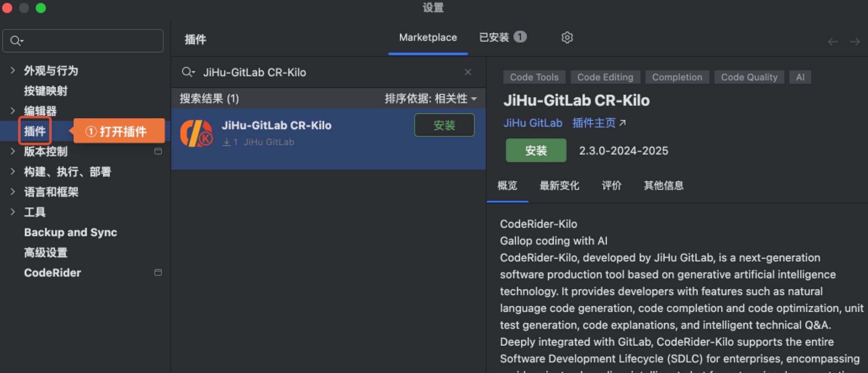Image resolution: width=868 pixels, height=373 pixels.
Task: Select the 插件 settings category
Action: coord(35,131)
